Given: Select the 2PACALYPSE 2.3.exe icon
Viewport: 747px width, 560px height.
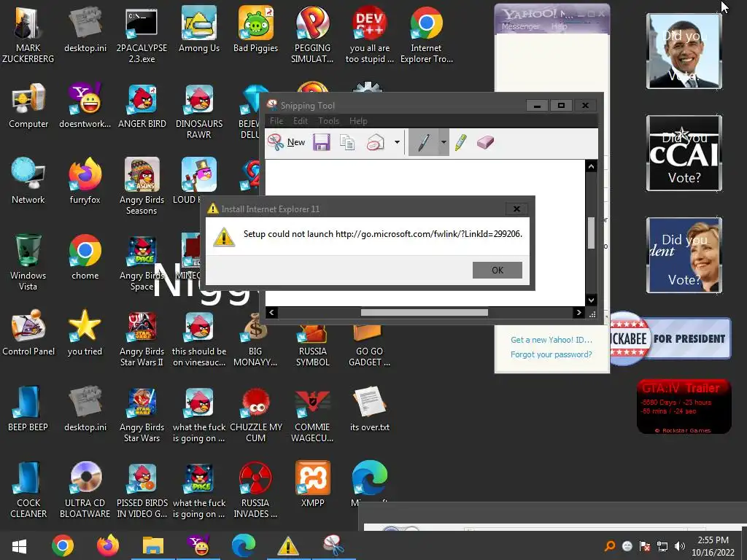Looking at the screenshot, I should 142,35.
